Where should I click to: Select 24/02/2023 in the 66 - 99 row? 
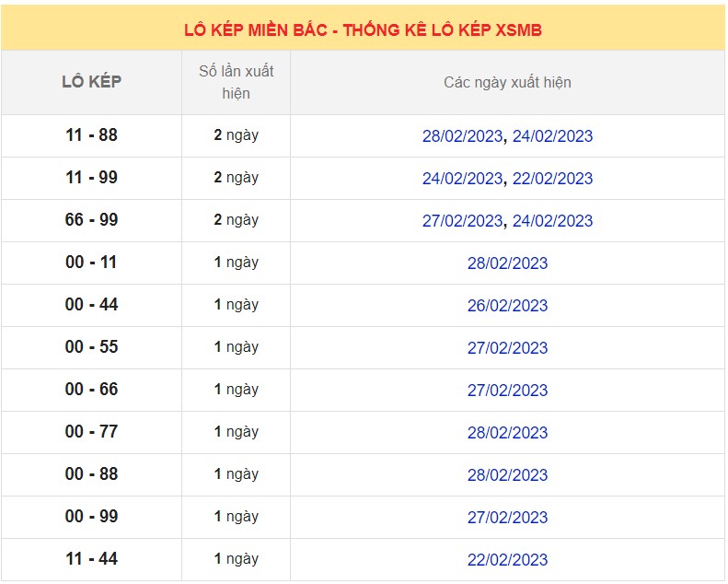tap(552, 221)
